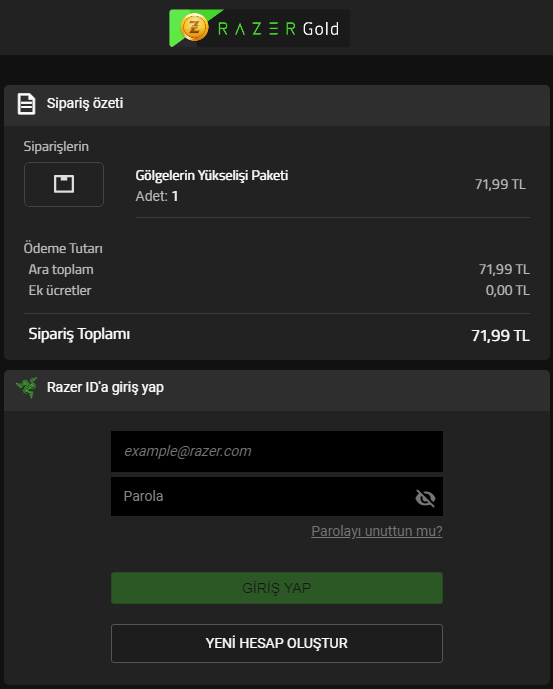The image size is (553, 689).
Task: Focus the example@razer.com email field
Action: 276,451
